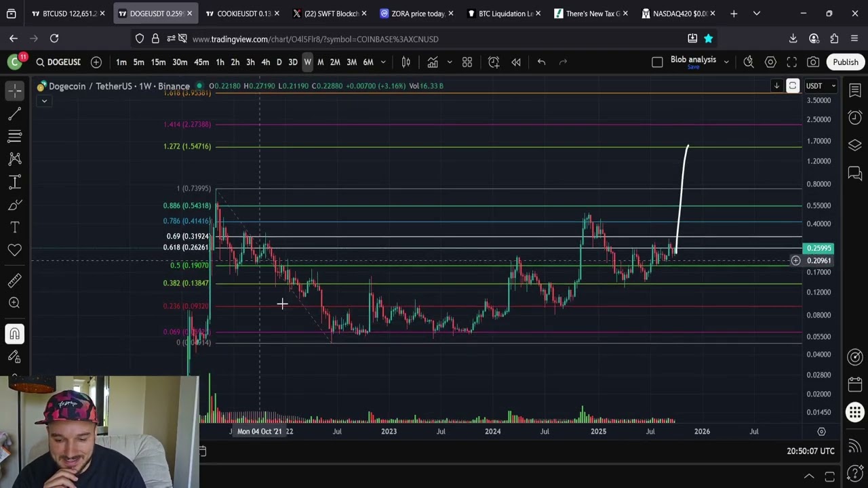Switch to the 4h timeframe
This screenshot has height=488, width=868.
coord(265,62)
